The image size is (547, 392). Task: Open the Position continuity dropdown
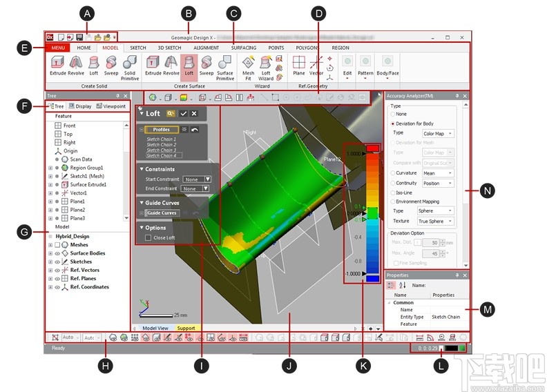438,184
